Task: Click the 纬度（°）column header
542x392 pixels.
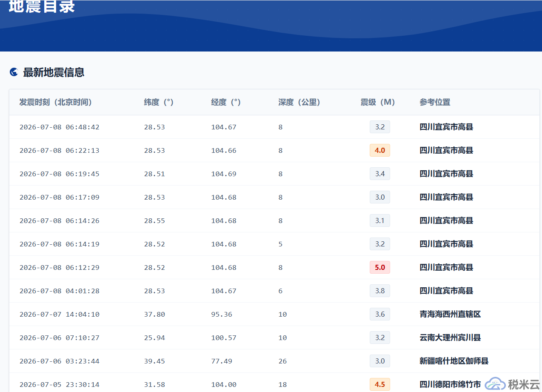Action: click(x=159, y=102)
